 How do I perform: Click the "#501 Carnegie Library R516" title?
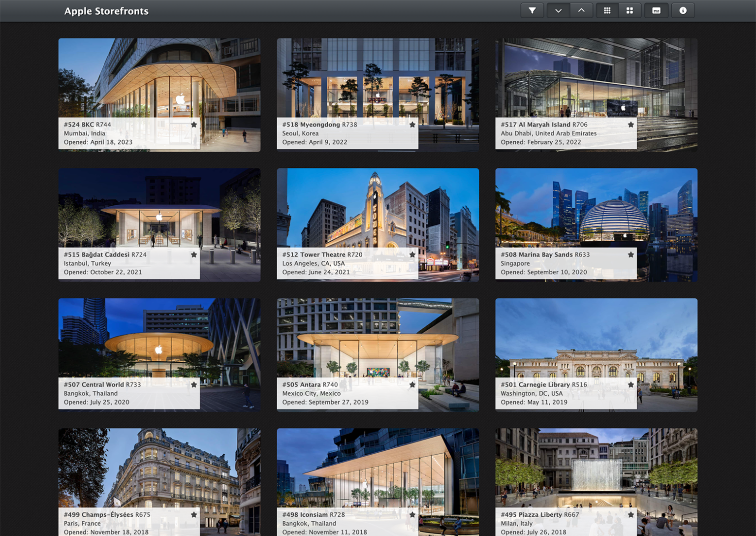[x=544, y=384]
